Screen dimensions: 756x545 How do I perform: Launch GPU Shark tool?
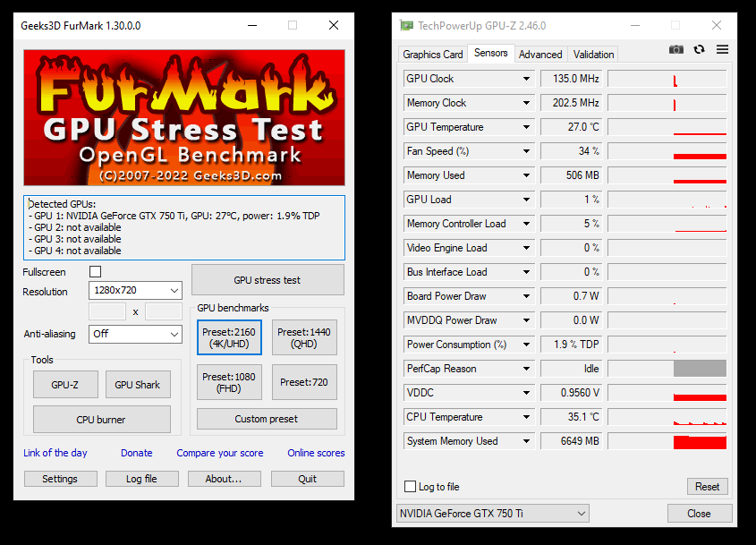[138, 385]
